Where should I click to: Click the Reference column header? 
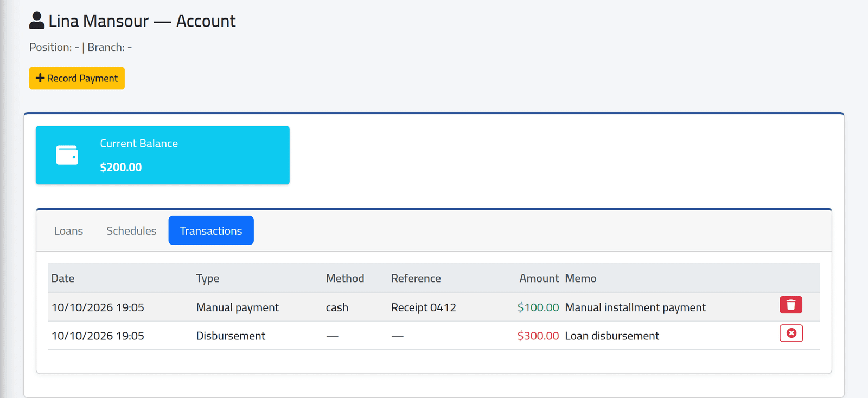(x=416, y=278)
